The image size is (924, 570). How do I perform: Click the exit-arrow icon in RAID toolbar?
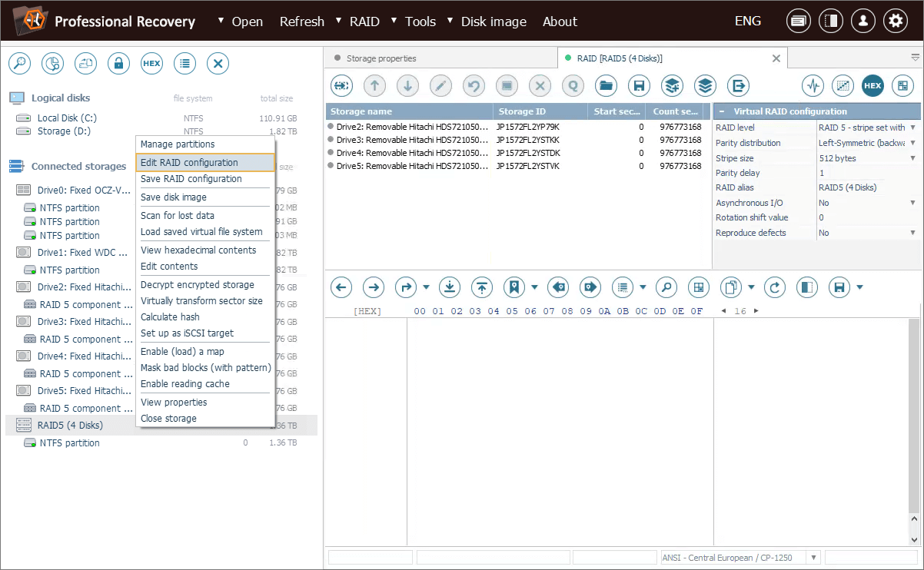(738, 85)
